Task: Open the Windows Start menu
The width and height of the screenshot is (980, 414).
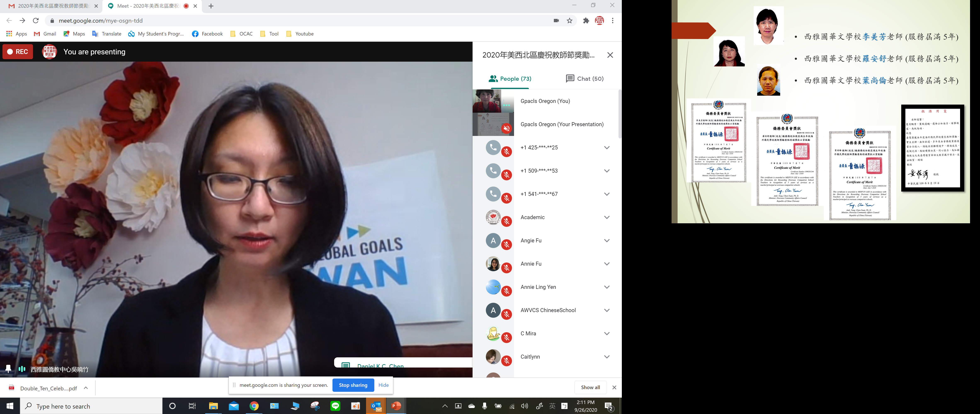Action: tap(10, 406)
